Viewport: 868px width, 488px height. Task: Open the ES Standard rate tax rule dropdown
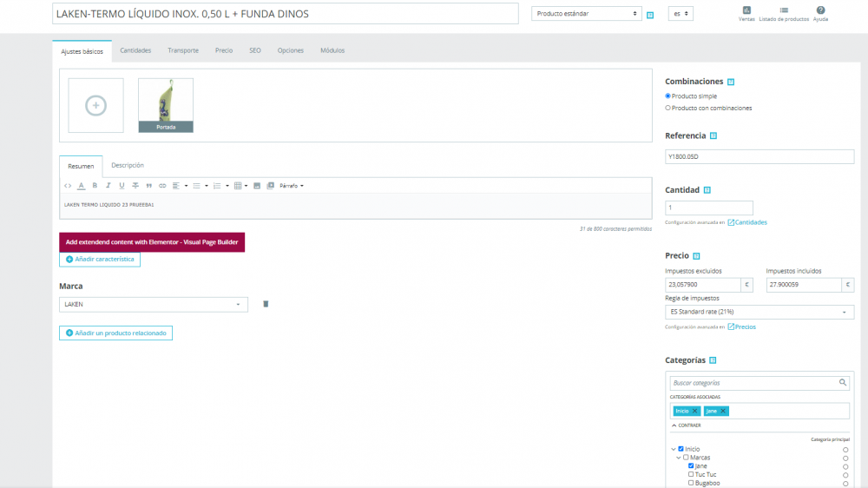click(759, 312)
